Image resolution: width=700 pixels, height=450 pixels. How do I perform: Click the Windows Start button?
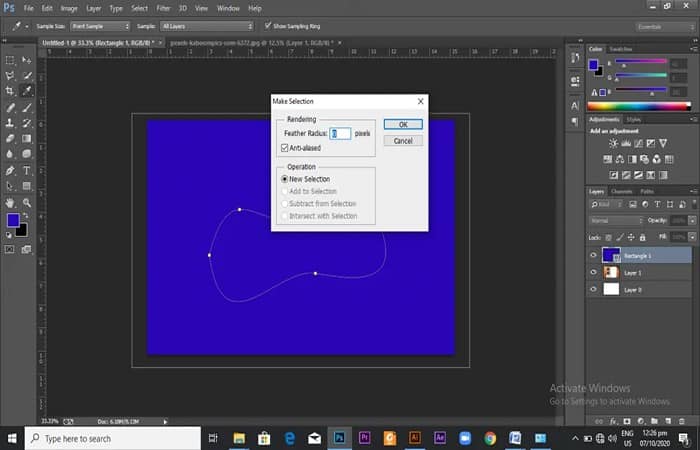[12, 438]
